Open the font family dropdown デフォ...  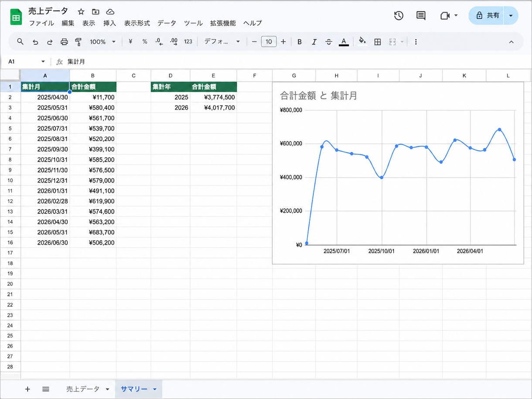point(222,41)
